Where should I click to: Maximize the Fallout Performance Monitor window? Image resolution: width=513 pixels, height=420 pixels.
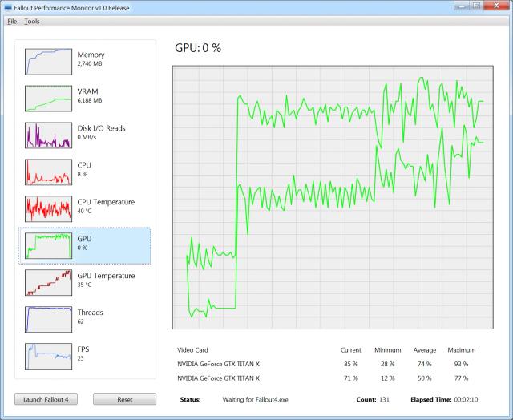476,6
